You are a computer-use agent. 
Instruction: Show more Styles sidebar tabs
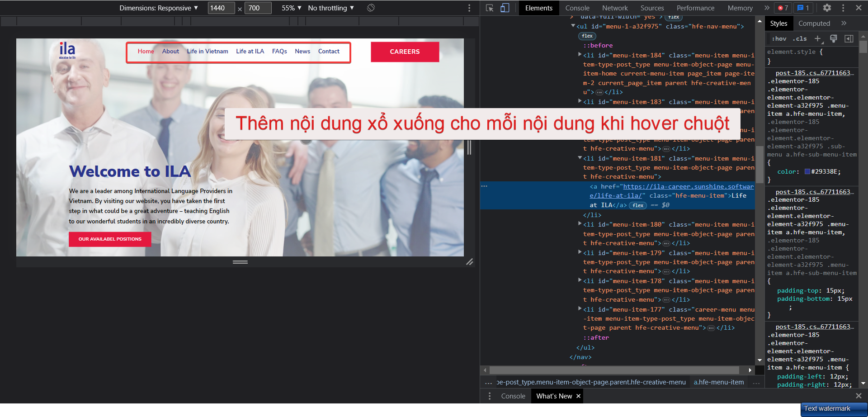coord(844,23)
